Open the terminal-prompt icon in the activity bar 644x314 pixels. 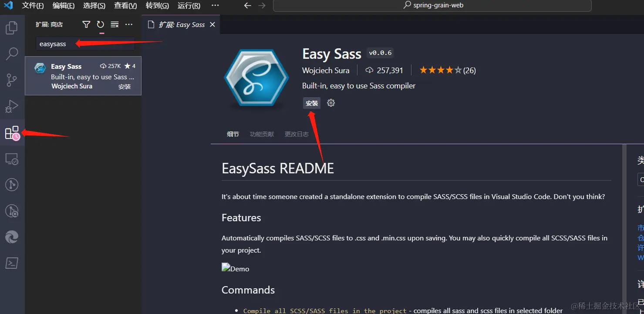(11, 263)
